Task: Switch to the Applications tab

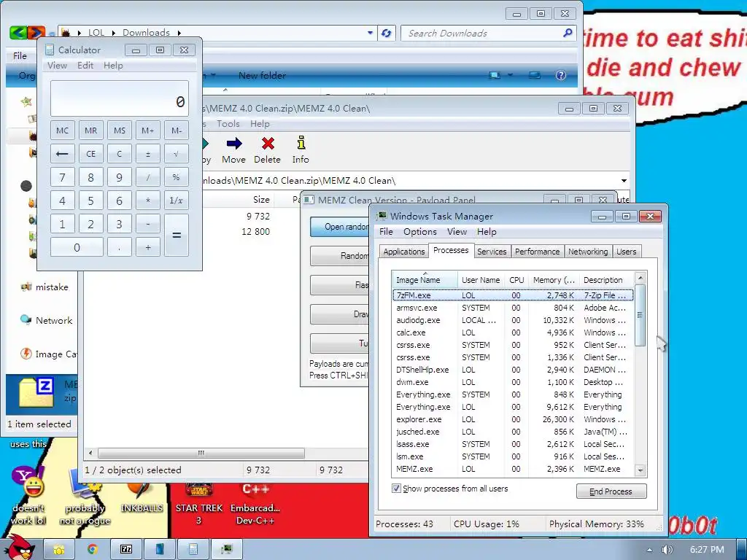Action: click(x=404, y=252)
